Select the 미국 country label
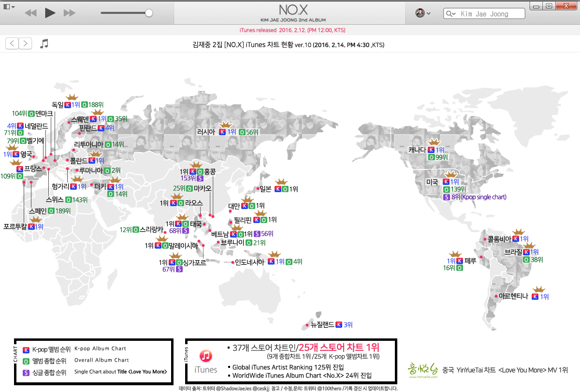The height and width of the screenshot is (392, 580). (x=432, y=182)
